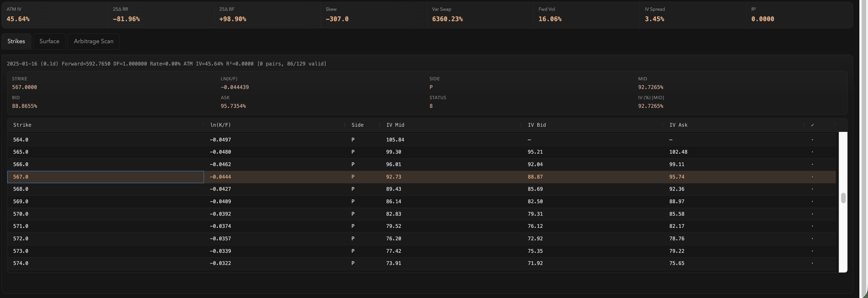The height and width of the screenshot is (298, 868).
Task: Click the checkmark column header icon
Action: click(812, 125)
